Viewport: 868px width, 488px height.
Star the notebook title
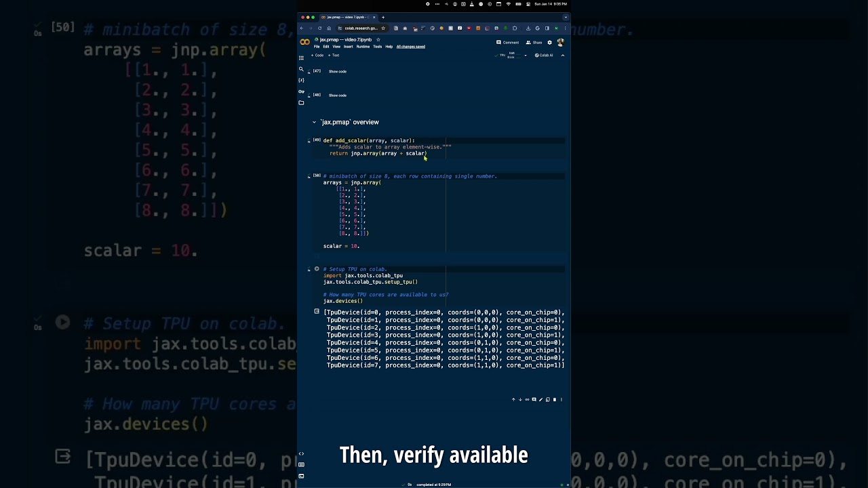pyautogui.click(x=378, y=40)
